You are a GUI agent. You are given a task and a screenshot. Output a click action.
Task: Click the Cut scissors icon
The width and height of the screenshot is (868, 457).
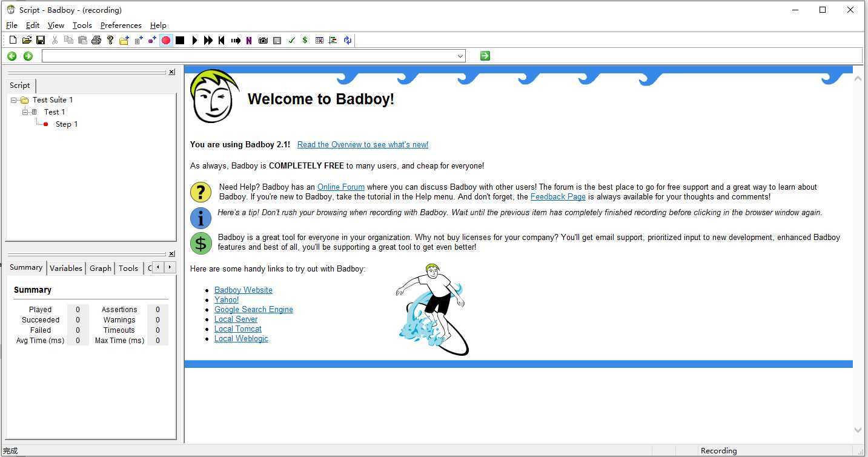point(55,40)
